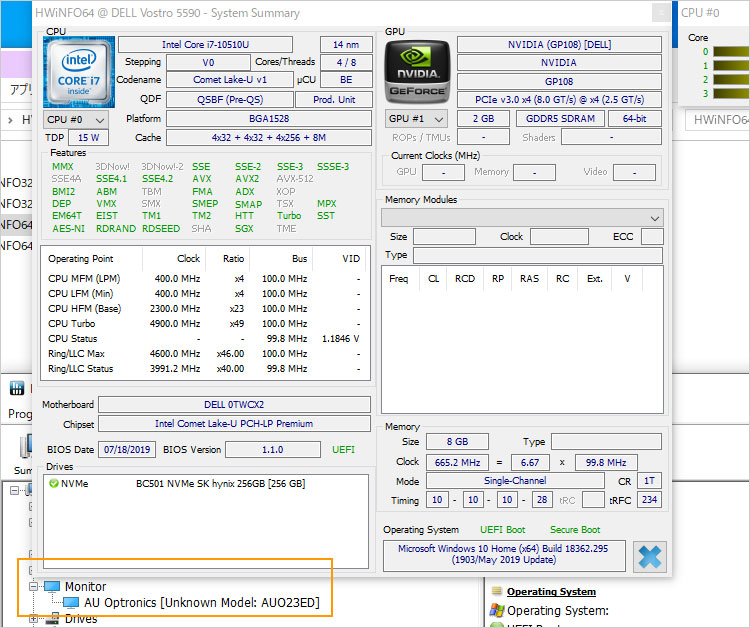Click the BIOS Date 07/18/2019 field
The width and height of the screenshot is (750, 628).
coord(127,450)
